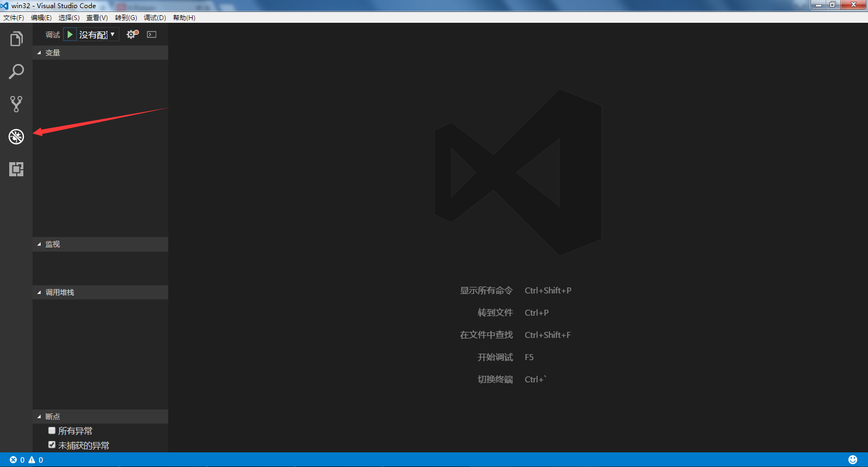
Task: Click the Ctrl+Shift+F shortcut text
Action: (548, 335)
